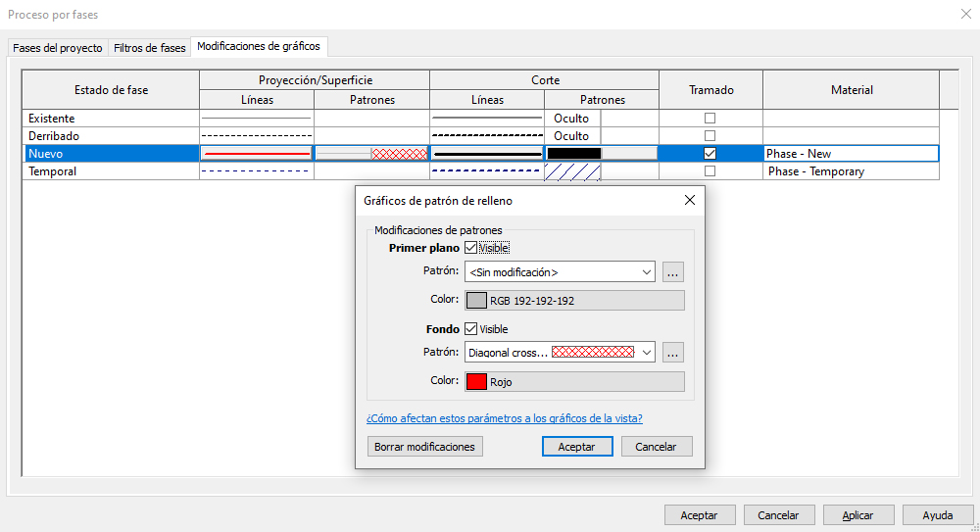This screenshot has height=532, width=980.
Task: Click Aplicar button in main dialog
Action: pyautogui.click(x=857, y=515)
